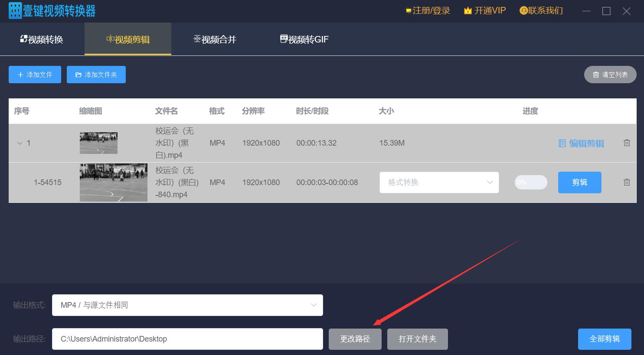Click the thumbnail of clip 1-54515
644x355 pixels.
pyautogui.click(x=114, y=182)
